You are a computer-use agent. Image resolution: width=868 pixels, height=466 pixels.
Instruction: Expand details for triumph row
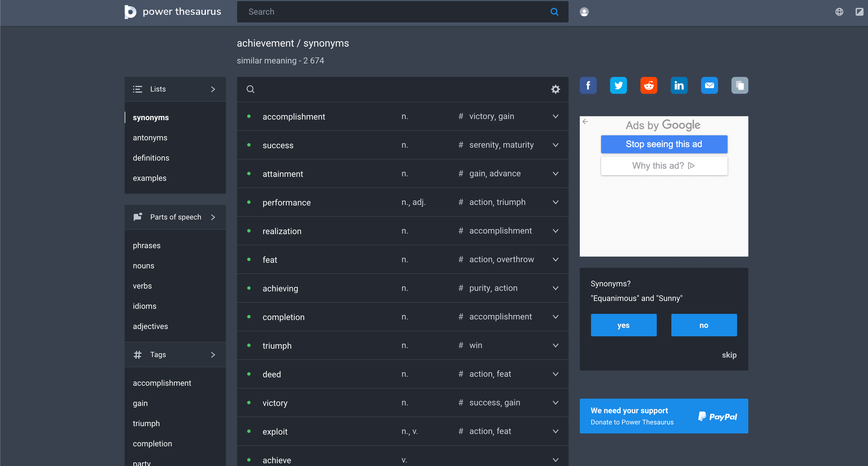click(x=555, y=346)
